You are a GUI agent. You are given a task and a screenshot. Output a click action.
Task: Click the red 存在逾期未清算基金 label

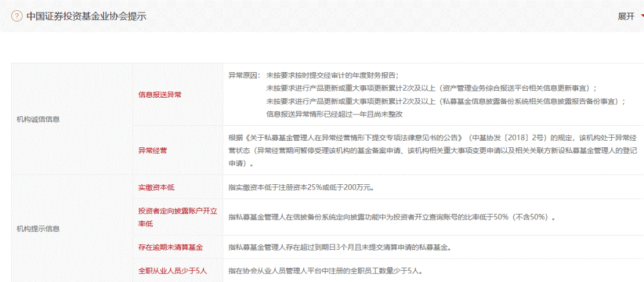171,247
